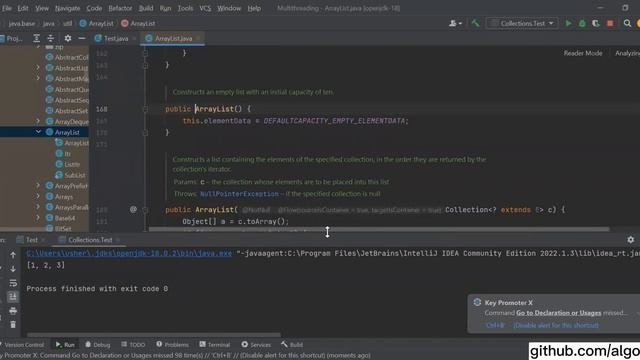Toggle soft-wrap in the console
The width and height of the screenshot is (640, 360).
(13, 283)
